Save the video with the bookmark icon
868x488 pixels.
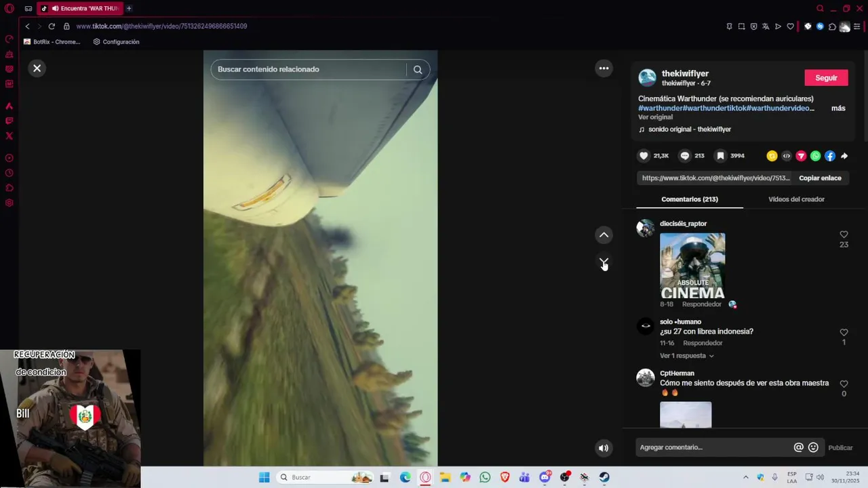[x=720, y=156]
